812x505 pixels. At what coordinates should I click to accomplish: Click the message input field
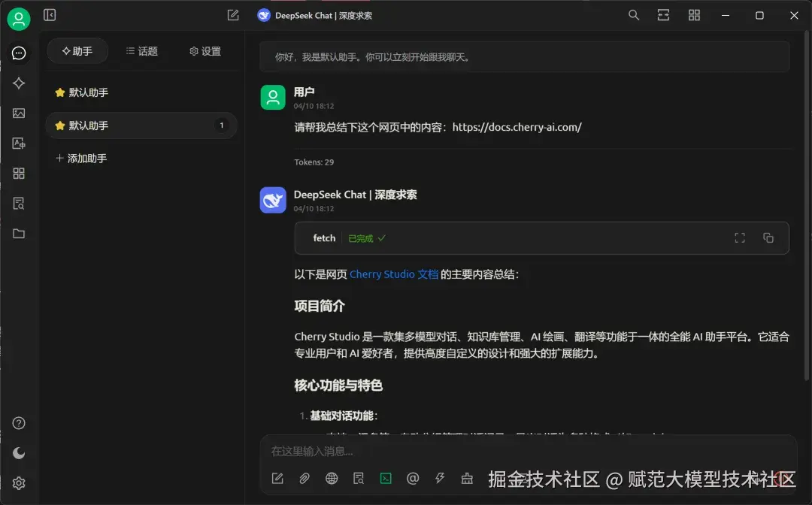click(451, 450)
